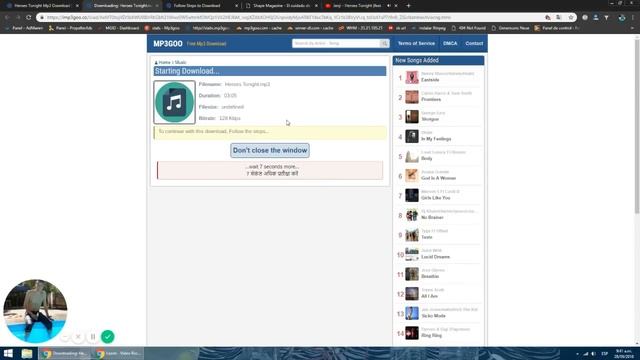Pause the recording in the Loom overlay

tap(93, 337)
